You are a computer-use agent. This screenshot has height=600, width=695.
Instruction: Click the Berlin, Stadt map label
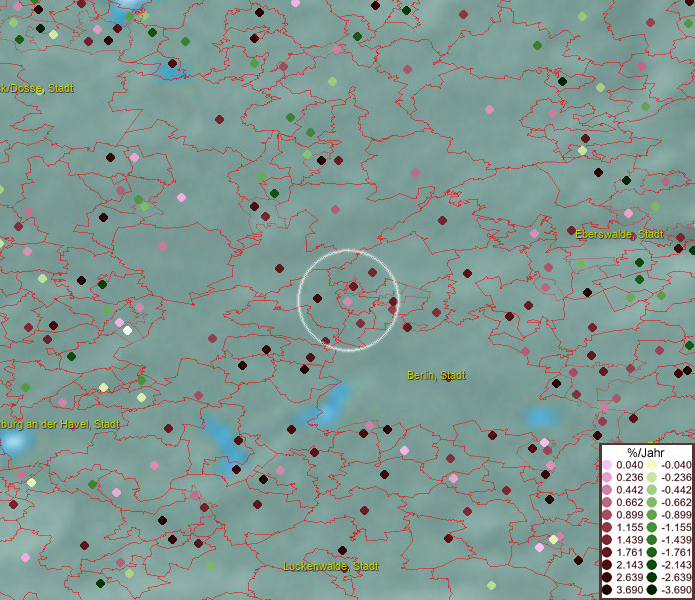pyautogui.click(x=436, y=375)
